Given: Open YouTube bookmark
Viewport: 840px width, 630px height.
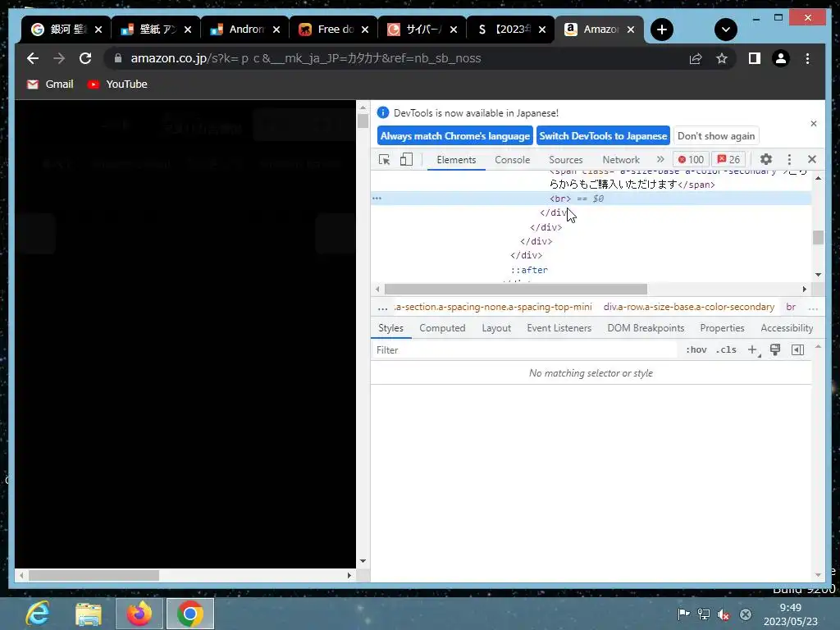Looking at the screenshot, I should click(x=117, y=84).
